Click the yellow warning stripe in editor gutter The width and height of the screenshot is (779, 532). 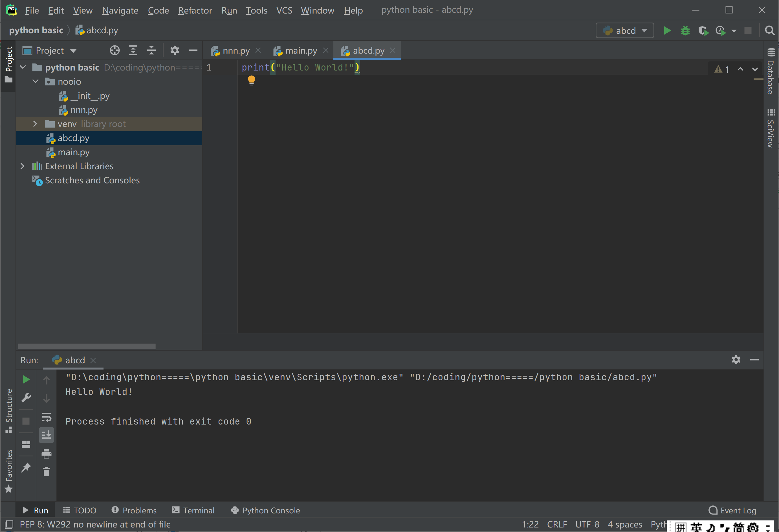tap(758, 79)
